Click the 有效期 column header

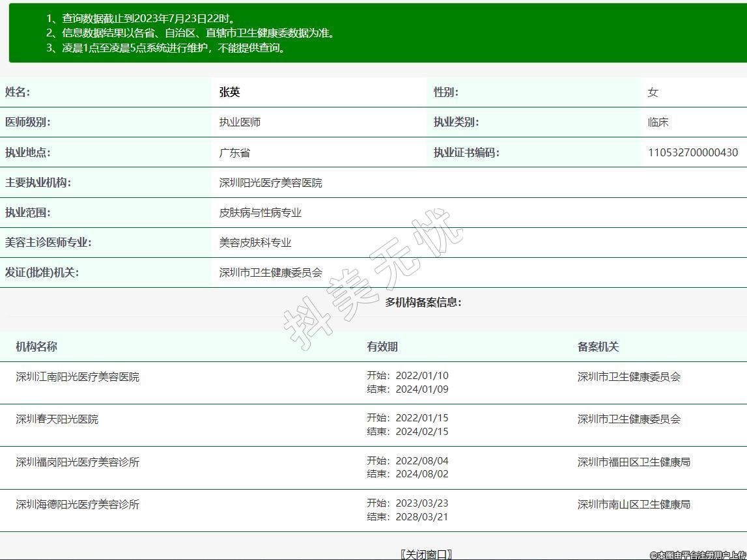pos(382,346)
